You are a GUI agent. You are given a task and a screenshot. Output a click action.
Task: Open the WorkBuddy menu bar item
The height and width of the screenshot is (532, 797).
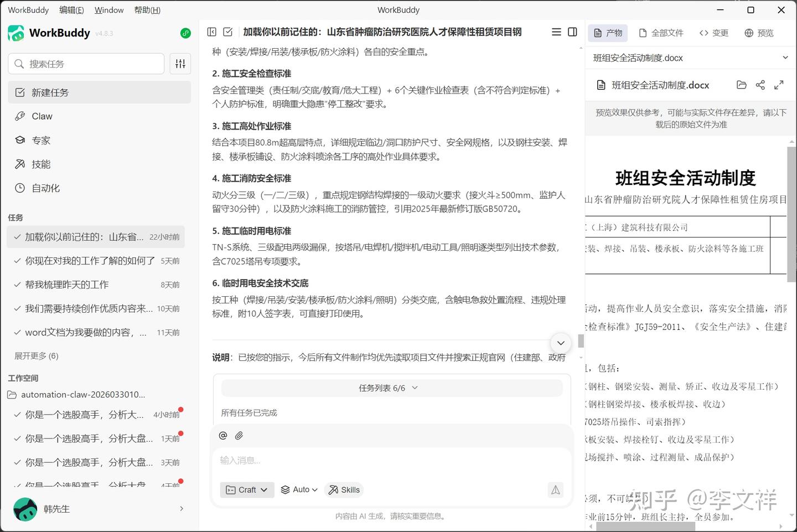click(x=28, y=10)
